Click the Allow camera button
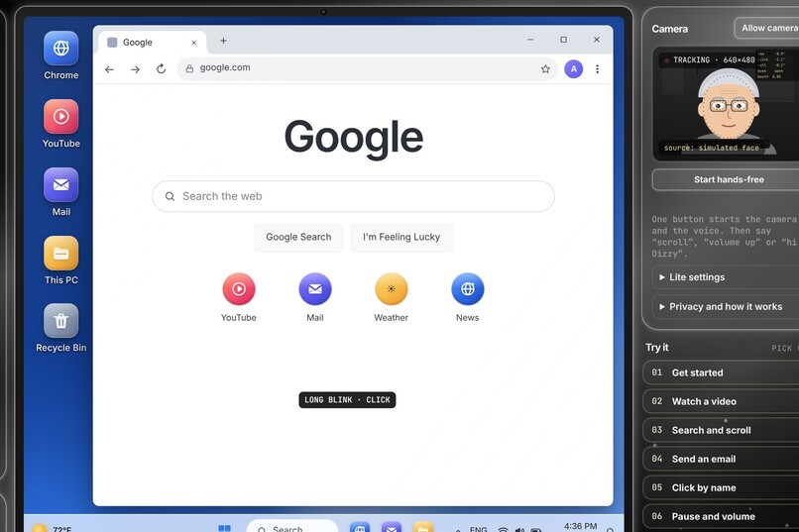 click(x=768, y=28)
